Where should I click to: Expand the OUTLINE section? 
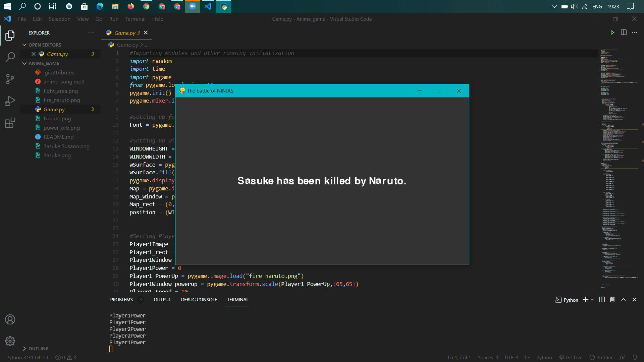tap(24, 349)
